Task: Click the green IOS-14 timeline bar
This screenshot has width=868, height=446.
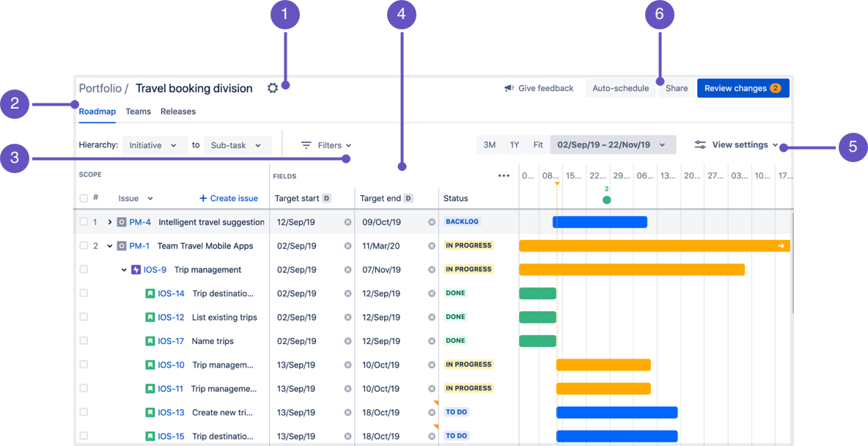Action: 537,293
